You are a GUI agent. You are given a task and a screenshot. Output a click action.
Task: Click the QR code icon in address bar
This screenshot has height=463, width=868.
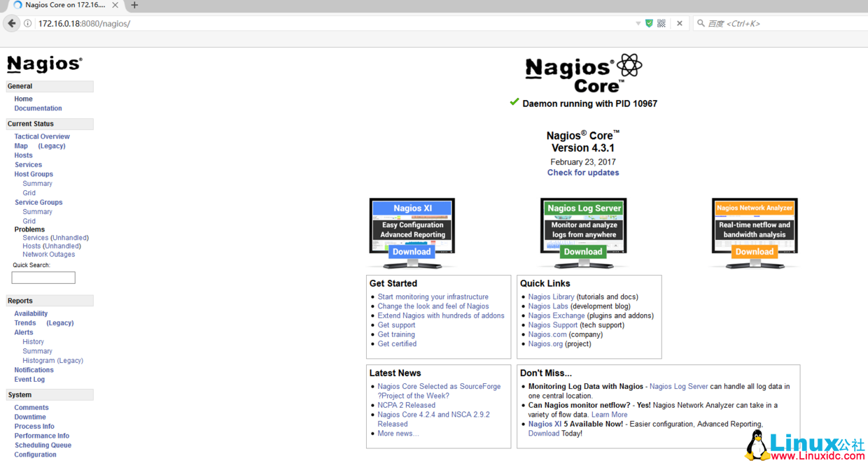pos(661,23)
